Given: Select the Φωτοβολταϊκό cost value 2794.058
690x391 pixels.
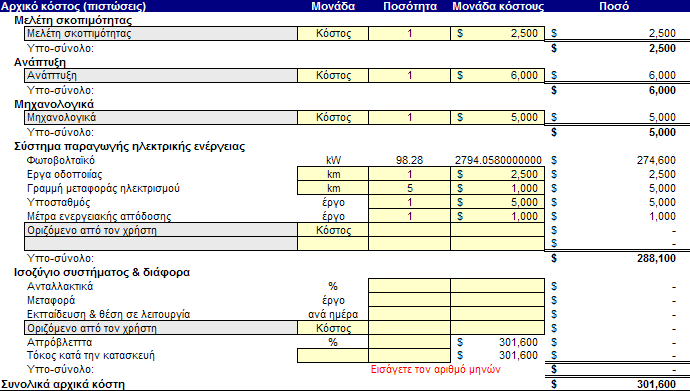Looking at the screenshot, I should coord(498,160).
